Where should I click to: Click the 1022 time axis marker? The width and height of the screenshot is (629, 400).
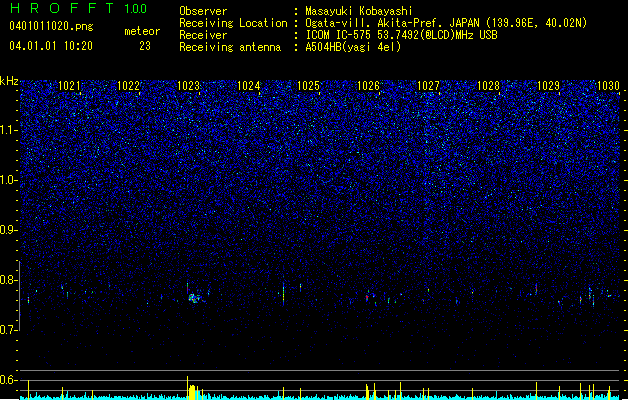[x=128, y=85]
